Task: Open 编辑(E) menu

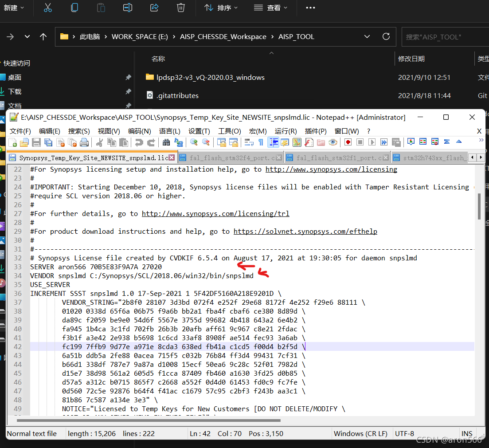Action: point(50,131)
